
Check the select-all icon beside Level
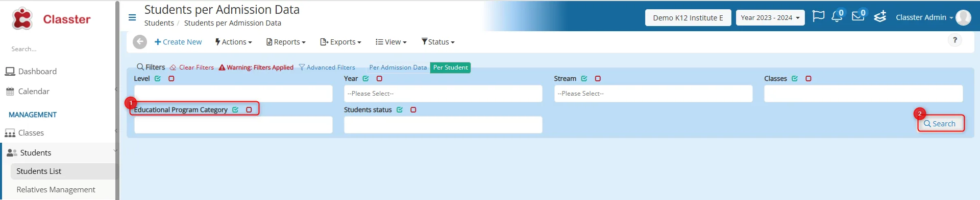(x=158, y=79)
